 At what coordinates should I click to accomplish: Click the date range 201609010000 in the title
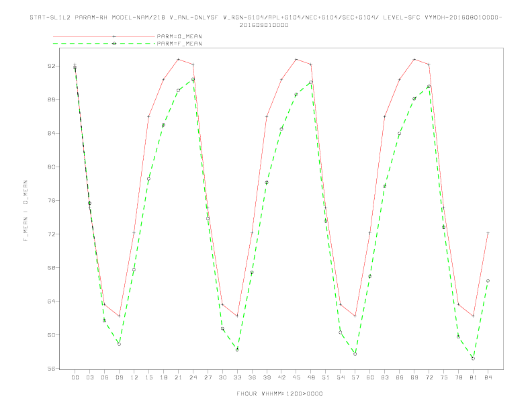[264, 25]
